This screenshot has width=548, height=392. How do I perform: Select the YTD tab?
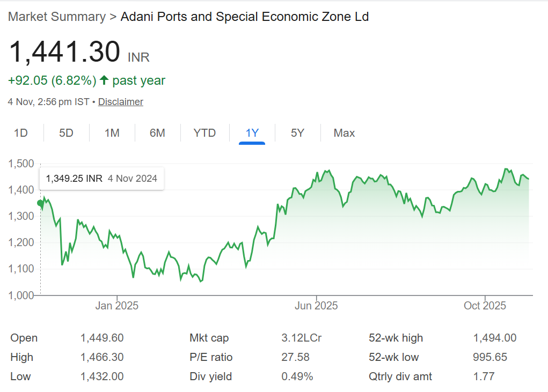[204, 133]
